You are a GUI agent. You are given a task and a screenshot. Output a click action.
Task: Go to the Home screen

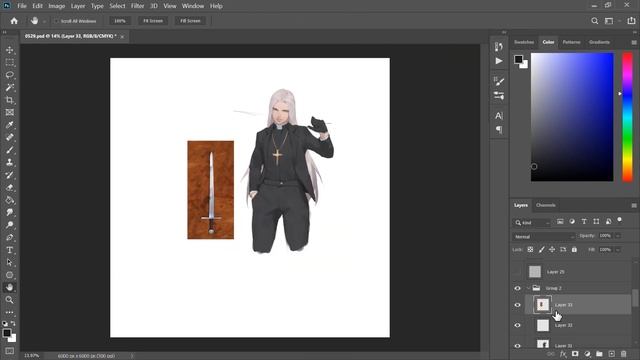14,21
